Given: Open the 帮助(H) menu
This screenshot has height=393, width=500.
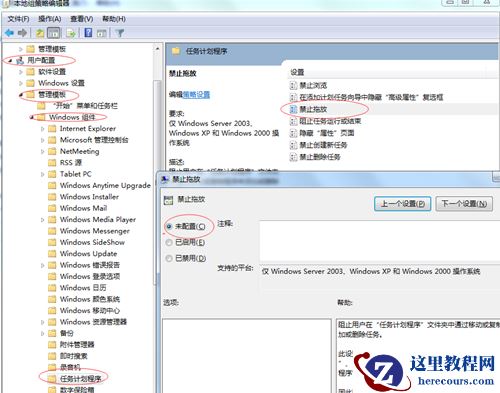Looking at the screenshot, I should (114, 19).
